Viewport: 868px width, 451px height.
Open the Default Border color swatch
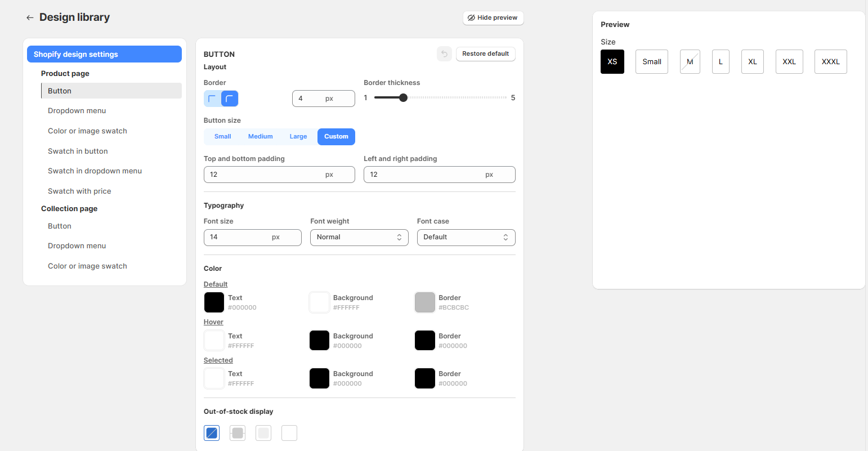point(425,302)
